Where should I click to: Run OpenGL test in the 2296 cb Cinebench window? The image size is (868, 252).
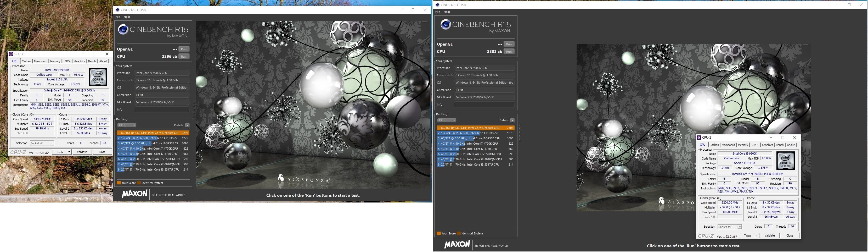pyautogui.click(x=184, y=49)
